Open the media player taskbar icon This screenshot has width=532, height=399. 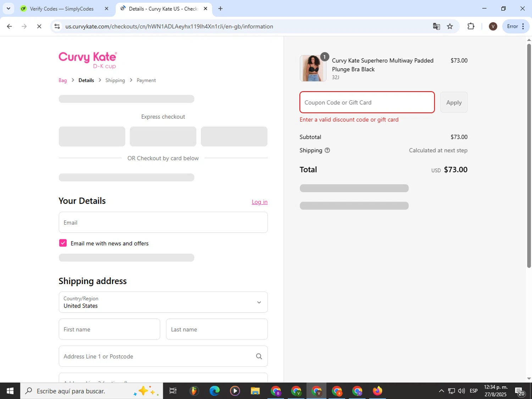click(x=235, y=391)
